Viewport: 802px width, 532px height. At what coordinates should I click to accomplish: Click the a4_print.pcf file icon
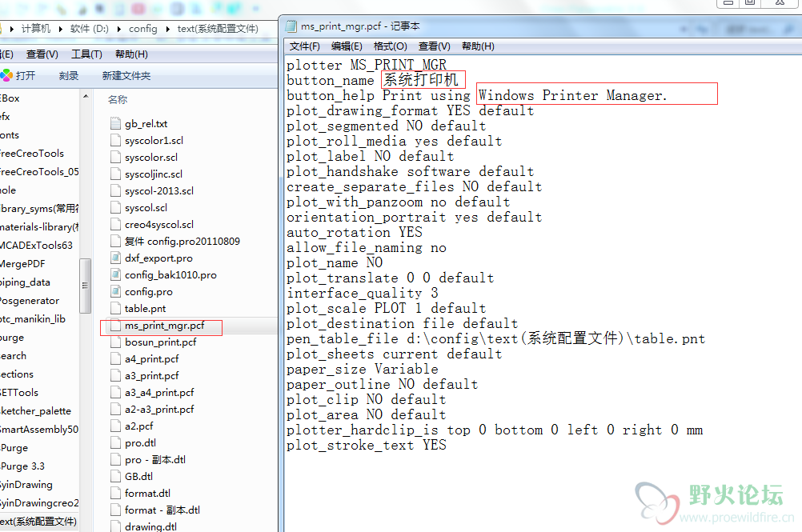pyautogui.click(x=115, y=358)
